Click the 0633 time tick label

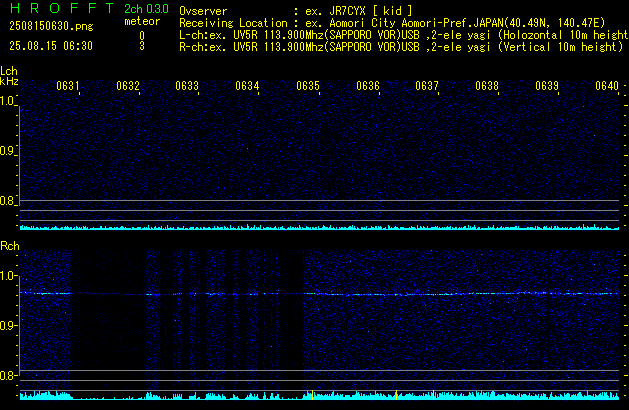point(187,86)
